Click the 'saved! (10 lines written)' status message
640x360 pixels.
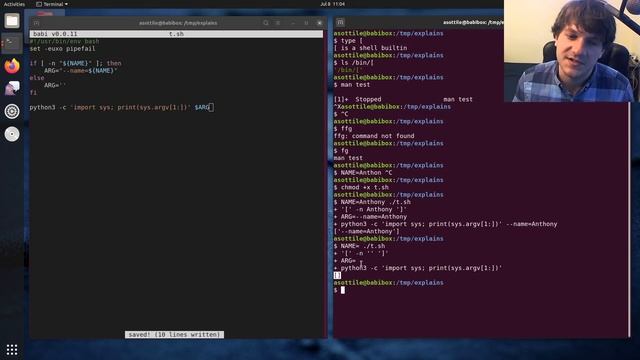(x=174, y=334)
